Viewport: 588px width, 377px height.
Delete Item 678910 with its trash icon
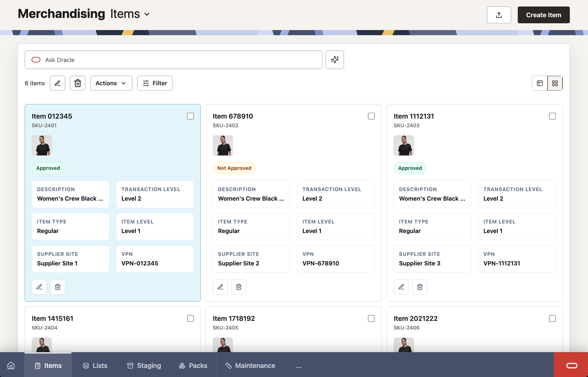coord(239,287)
